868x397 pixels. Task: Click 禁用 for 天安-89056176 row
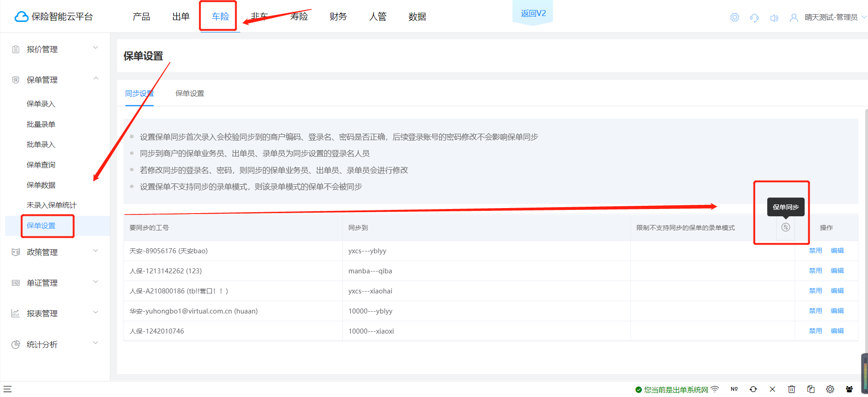(816, 251)
